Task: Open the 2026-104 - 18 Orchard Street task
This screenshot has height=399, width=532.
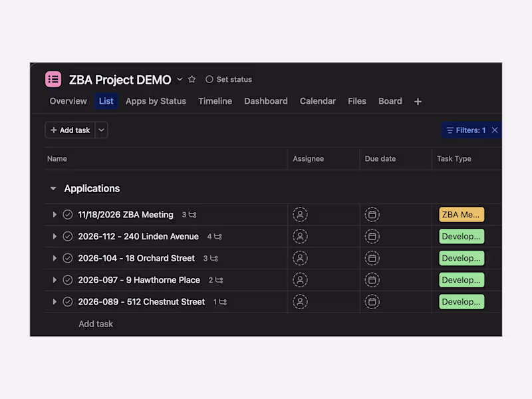Action: [x=136, y=258]
